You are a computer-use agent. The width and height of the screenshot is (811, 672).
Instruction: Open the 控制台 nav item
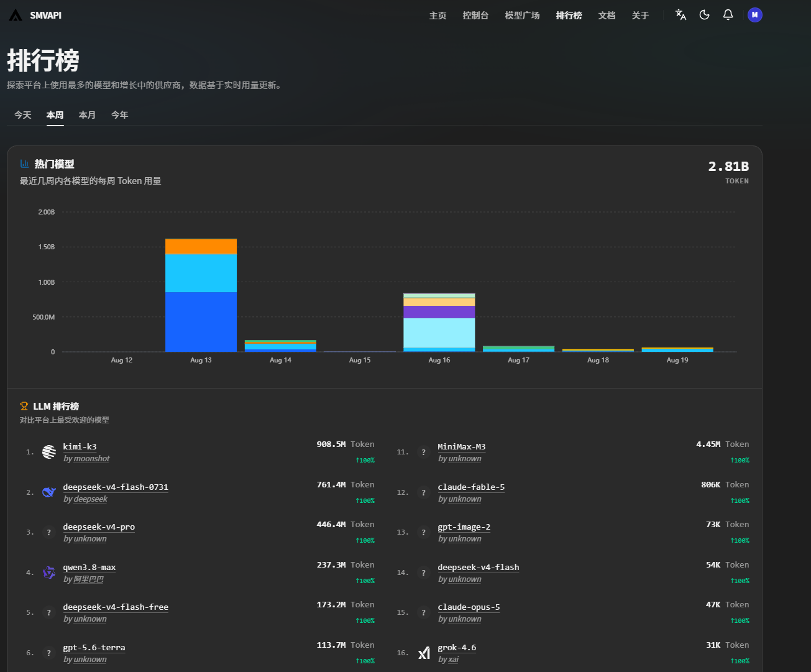[x=475, y=15]
